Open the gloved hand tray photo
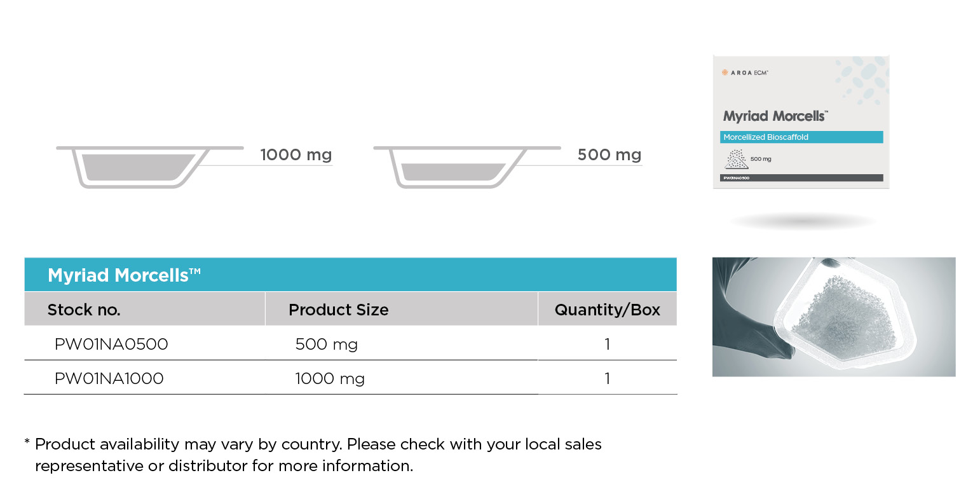The width and height of the screenshot is (980, 501). (x=834, y=317)
